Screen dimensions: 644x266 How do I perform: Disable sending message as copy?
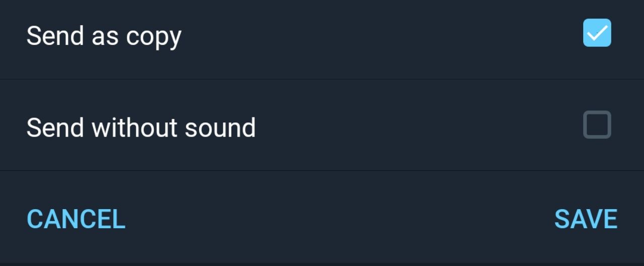(x=597, y=33)
